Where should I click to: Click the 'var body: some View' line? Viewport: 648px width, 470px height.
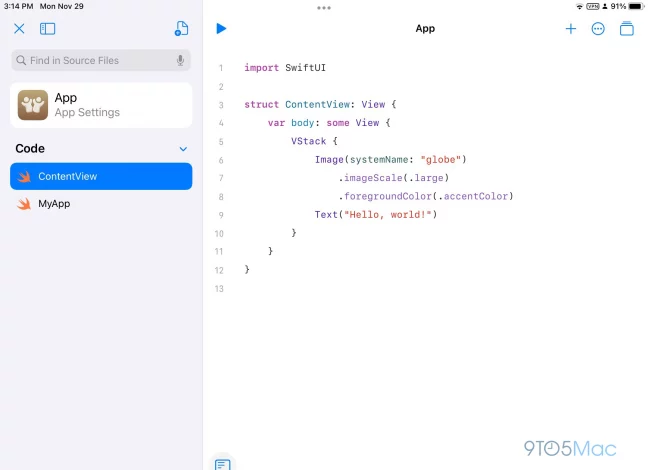[x=329, y=123]
